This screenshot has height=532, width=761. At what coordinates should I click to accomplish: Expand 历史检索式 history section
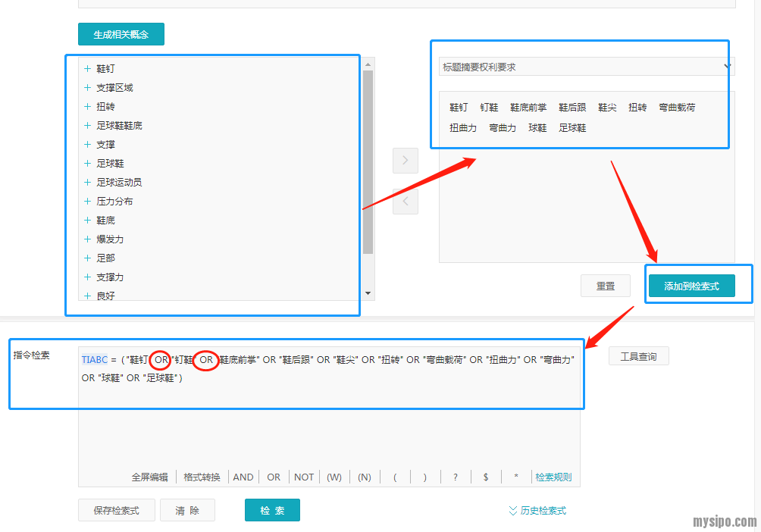[537, 511]
